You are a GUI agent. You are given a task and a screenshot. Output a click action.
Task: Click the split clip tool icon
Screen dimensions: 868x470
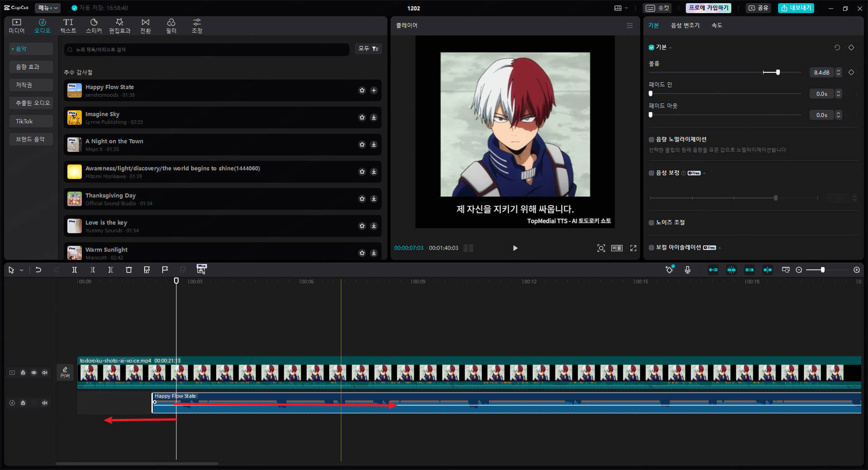tap(75, 270)
